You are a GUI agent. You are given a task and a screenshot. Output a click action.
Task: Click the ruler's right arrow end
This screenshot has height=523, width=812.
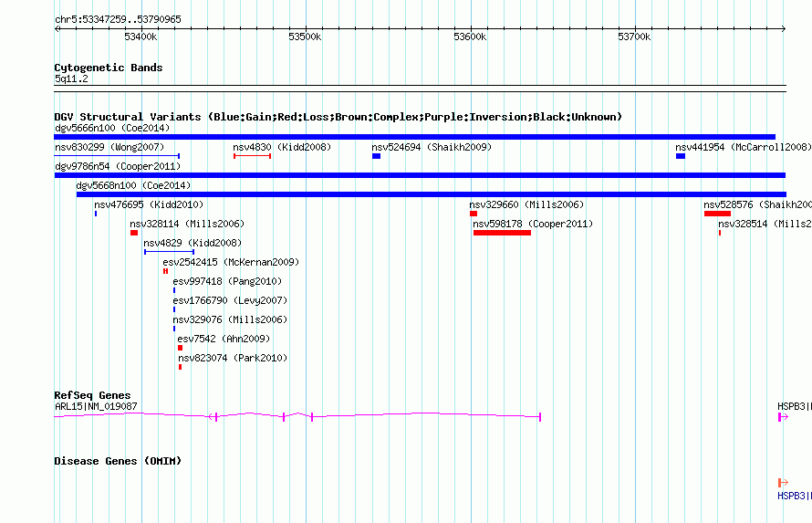tap(784, 28)
